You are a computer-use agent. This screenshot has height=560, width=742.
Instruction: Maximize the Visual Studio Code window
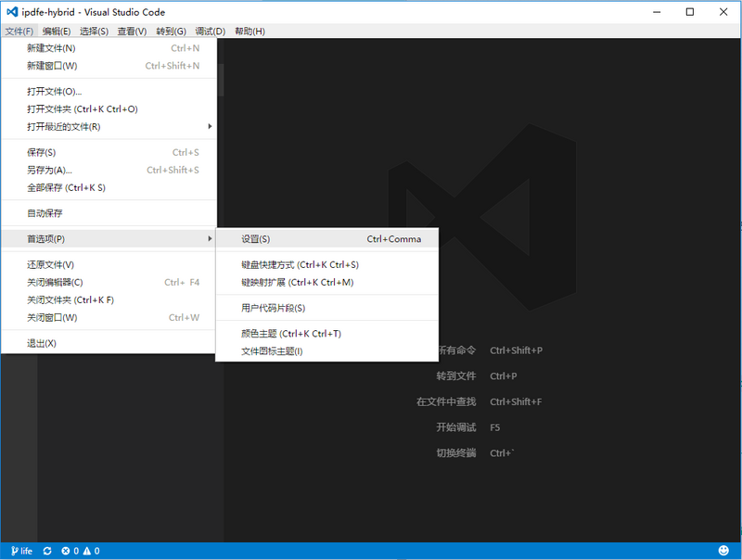tap(690, 12)
